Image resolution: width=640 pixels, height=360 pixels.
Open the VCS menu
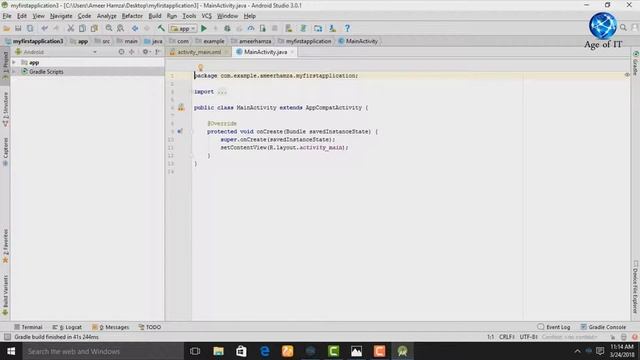click(207, 16)
